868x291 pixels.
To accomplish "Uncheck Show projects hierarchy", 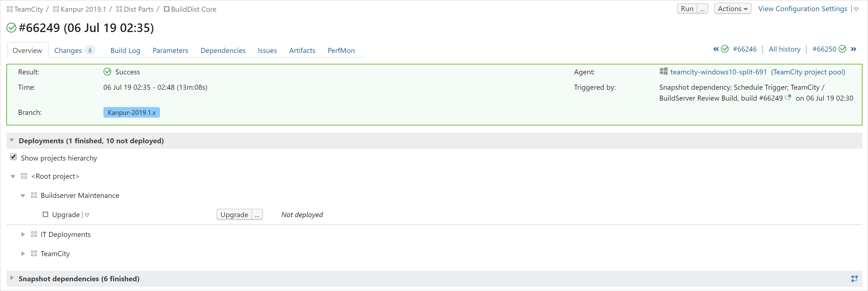I will pos(13,157).
